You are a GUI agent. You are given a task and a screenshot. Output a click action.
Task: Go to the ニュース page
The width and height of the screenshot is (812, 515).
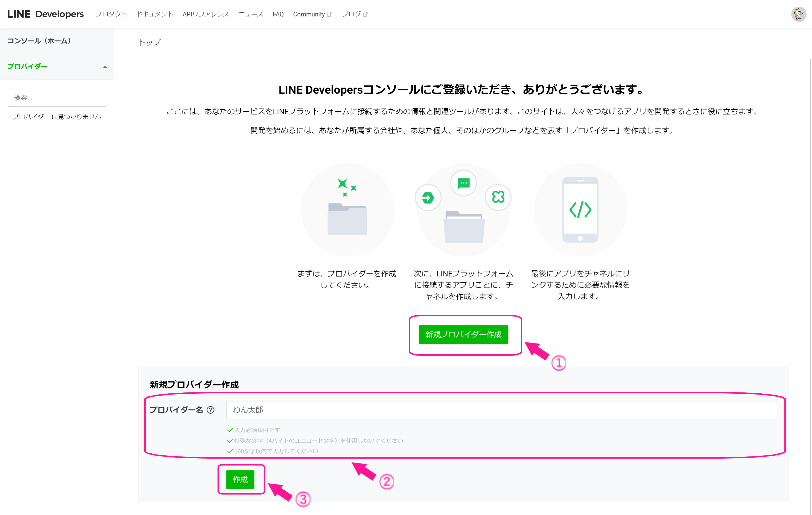(x=251, y=14)
